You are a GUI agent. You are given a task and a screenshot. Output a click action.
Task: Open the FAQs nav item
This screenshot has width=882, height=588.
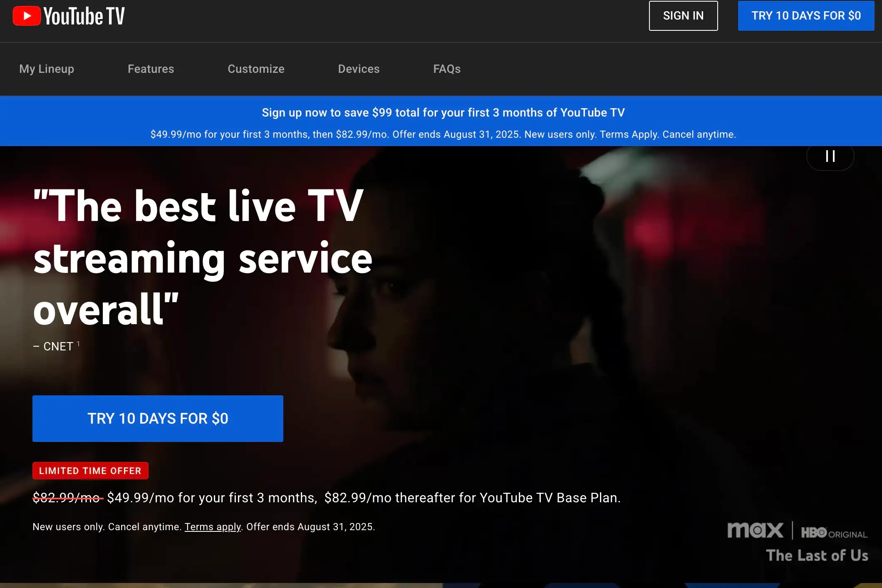click(x=447, y=69)
